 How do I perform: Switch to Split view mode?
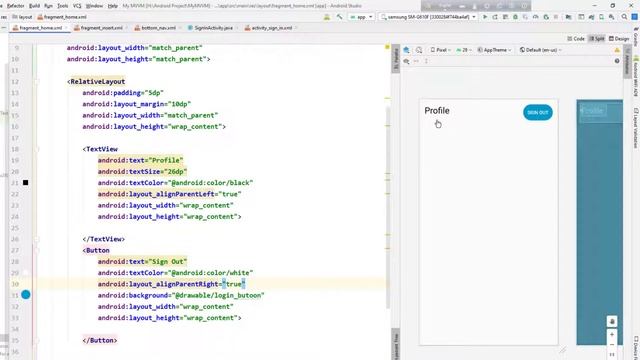click(597, 39)
